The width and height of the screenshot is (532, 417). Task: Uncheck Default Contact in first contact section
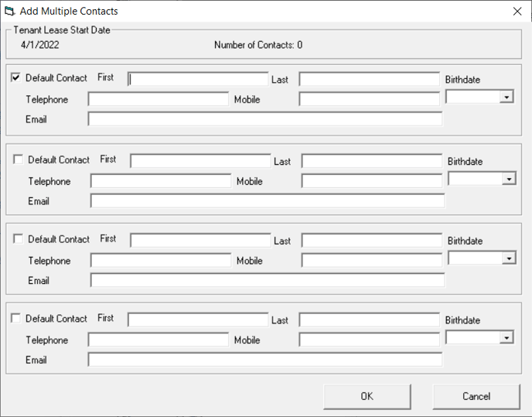[x=15, y=78]
